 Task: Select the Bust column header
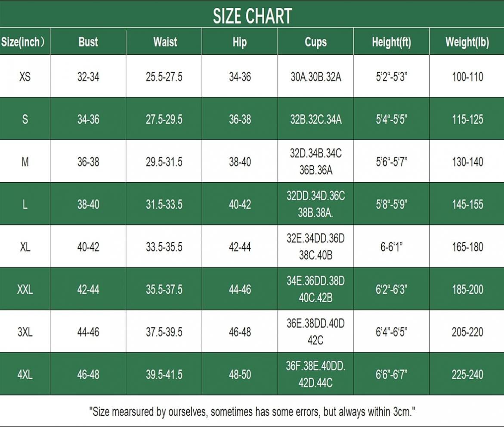coord(88,42)
